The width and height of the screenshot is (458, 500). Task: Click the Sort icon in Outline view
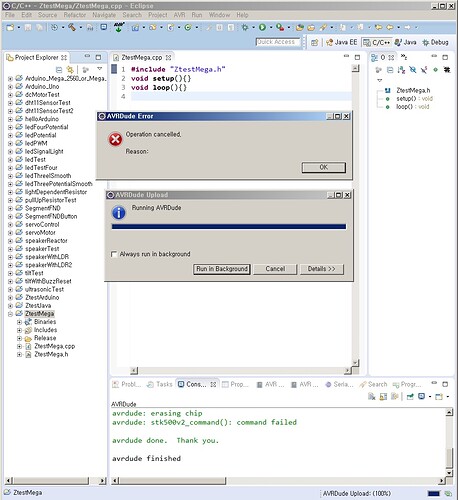(x=401, y=70)
